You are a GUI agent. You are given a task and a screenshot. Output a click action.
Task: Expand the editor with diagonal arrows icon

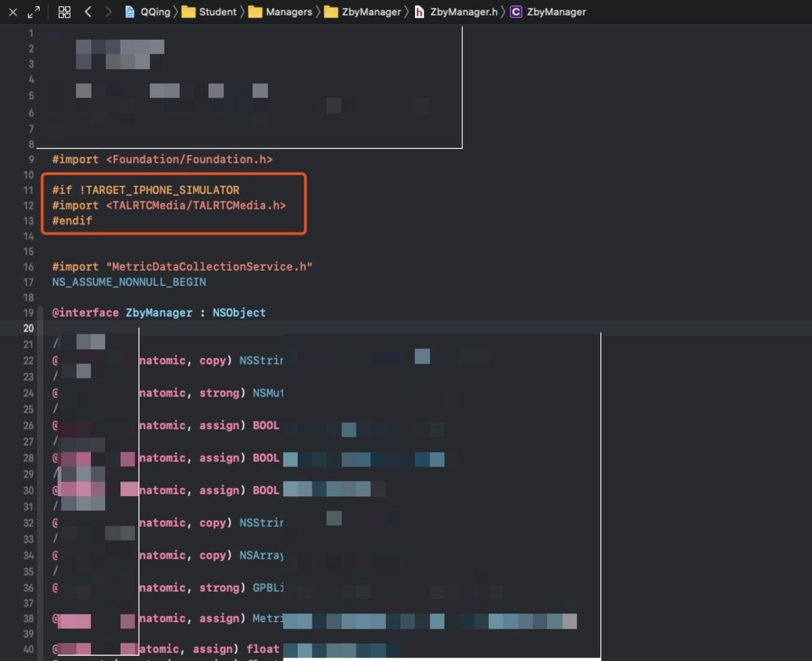point(34,12)
